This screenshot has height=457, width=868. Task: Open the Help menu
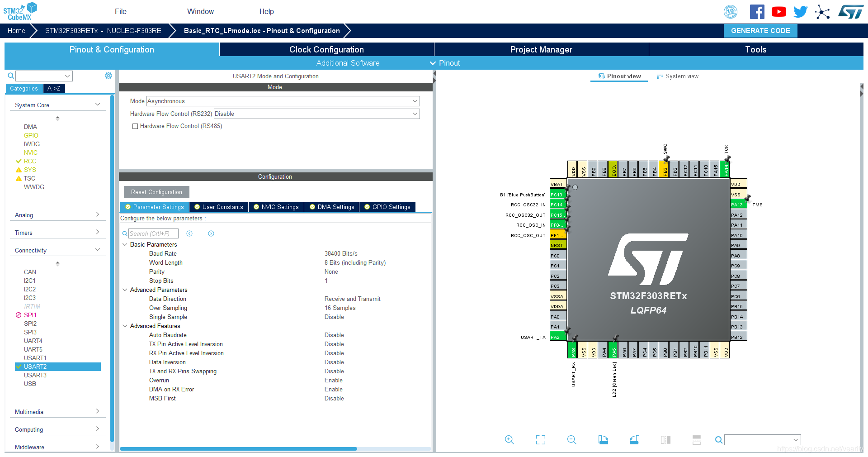pos(266,12)
